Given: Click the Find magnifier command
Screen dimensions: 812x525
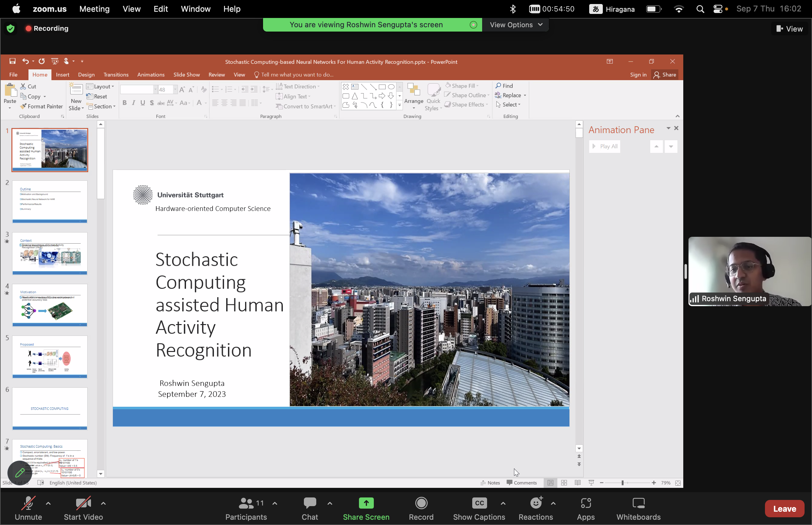Looking at the screenshot, I should [x=504, y=86].
